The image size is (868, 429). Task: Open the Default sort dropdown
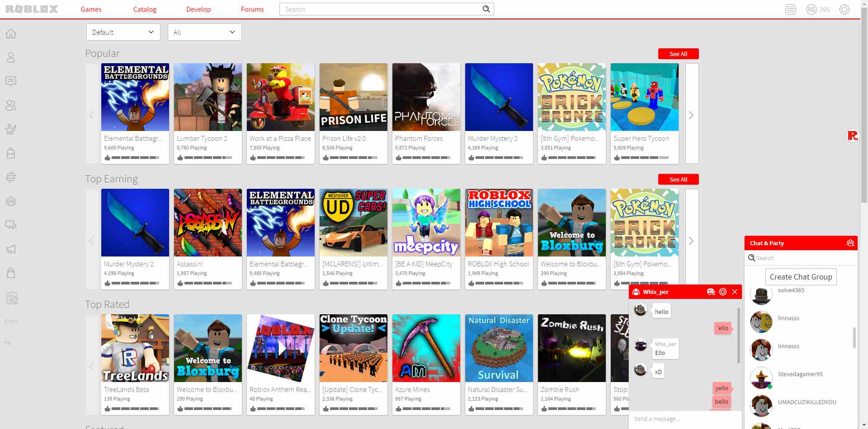click(x=123, y=32)
